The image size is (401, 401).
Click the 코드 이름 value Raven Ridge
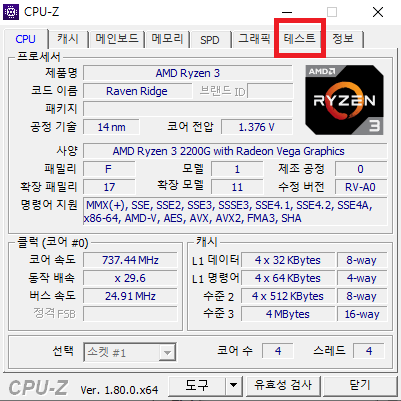coord(137,91)
